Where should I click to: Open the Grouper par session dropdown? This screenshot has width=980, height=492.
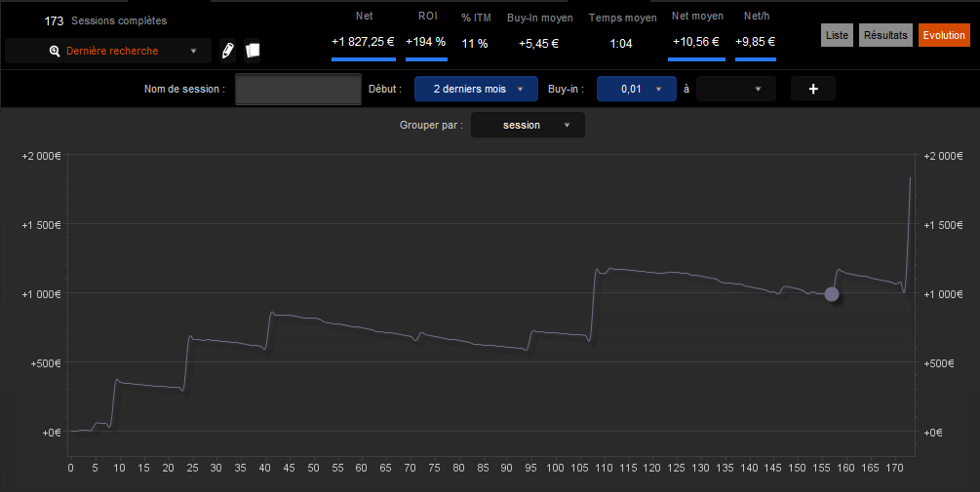[x=528, y=125]
